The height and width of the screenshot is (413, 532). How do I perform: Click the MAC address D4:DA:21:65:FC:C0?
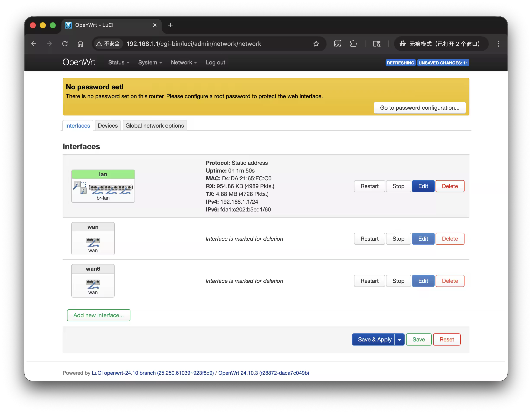(247, 178)
